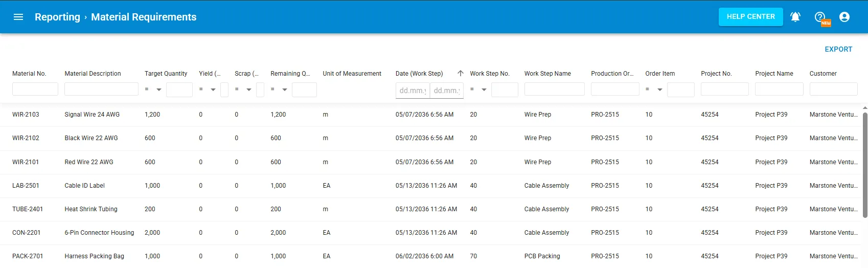868x268 pixels.
Task: Toggle sort arrow on Date (Work Step)
Action: [x=461, y=73]
